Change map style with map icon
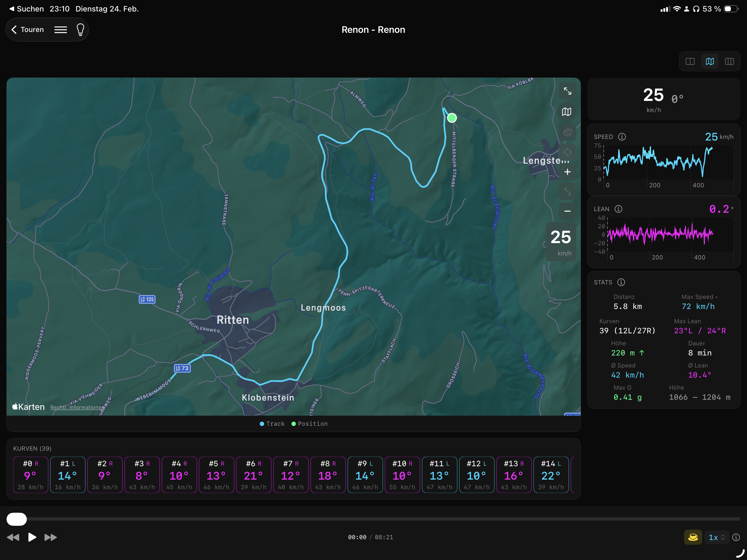The height and width of the screenshot is (560, 747). coord(567,112)
